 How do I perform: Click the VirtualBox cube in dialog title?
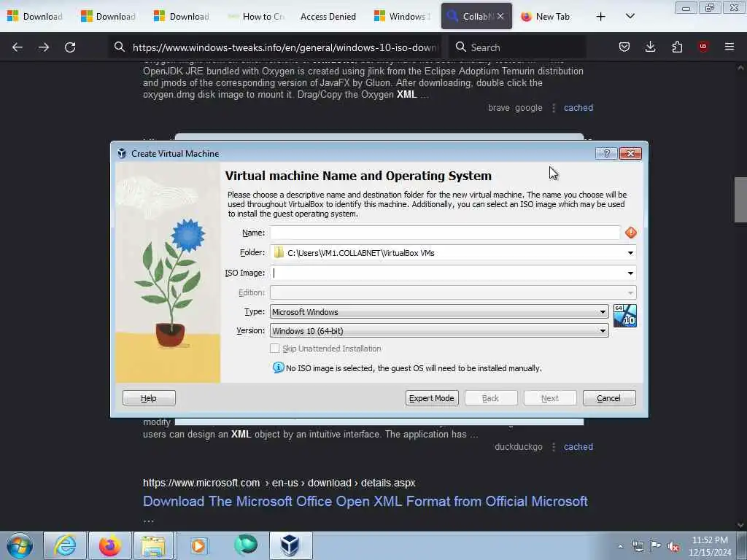pyautogui.click(x=122, y=153)
